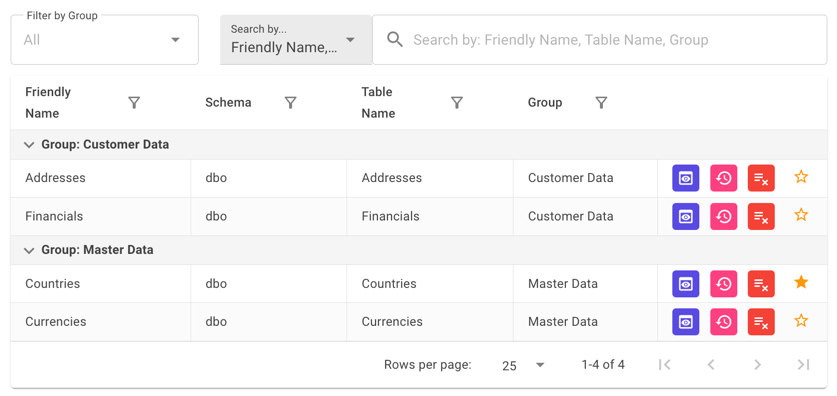Click the search text field
Screen dimensions: 837x396
click(x=599, y=39)
